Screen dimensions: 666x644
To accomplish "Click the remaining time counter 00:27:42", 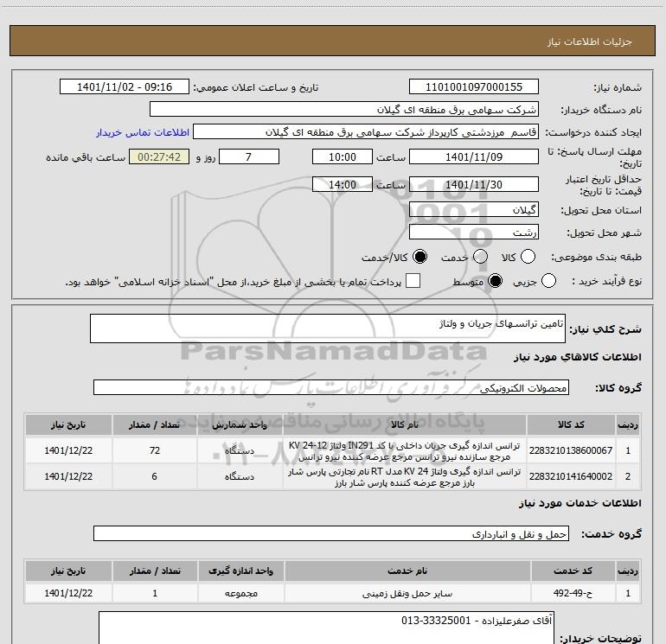I will pyautogui.click(x=159, y=157).
